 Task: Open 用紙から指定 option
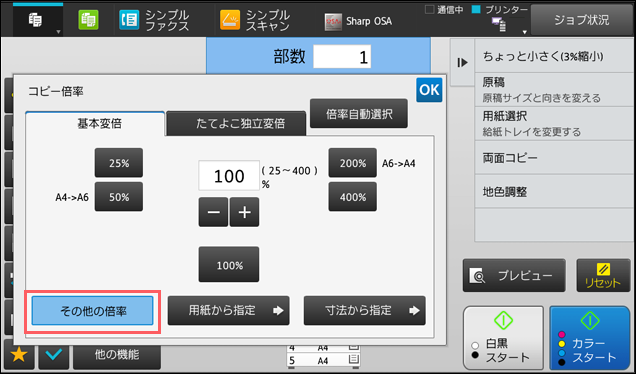tap(228, 310)
